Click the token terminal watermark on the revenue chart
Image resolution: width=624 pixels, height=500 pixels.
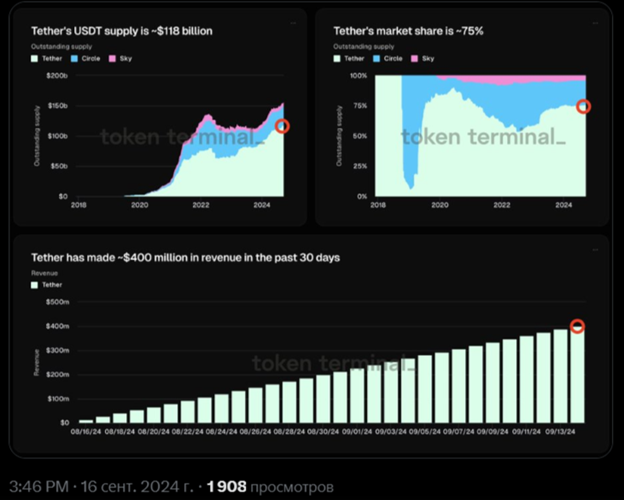point(333,363)
